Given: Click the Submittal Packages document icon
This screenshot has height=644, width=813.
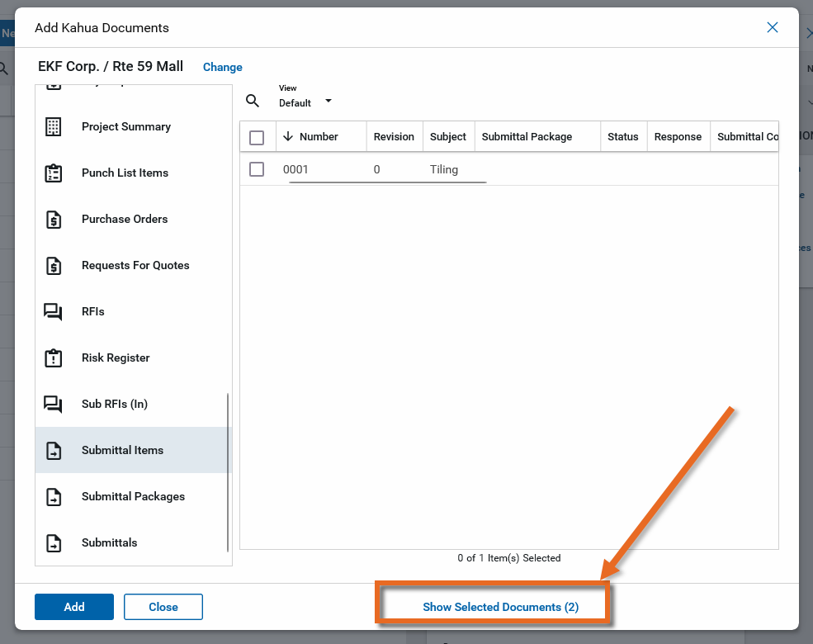Looking at the screenshot, I should (x=54, y=496).
